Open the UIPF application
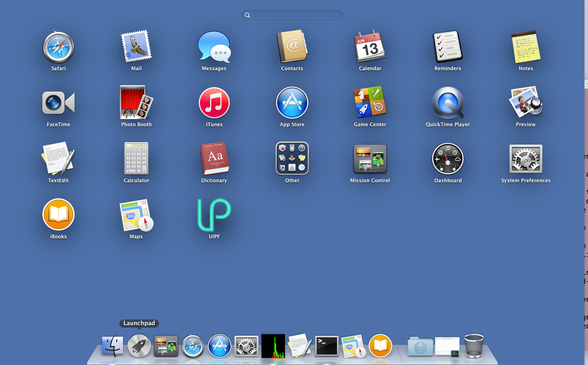588x365 pixels. pyautogui.click(x=214, y=215)
